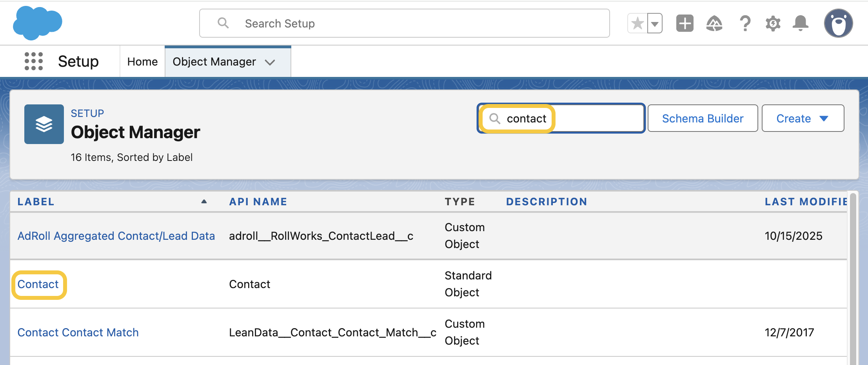The width and height of the screenshot is (868, 365).
Task: Open the App Launcher grid icon
Action: 33,61
